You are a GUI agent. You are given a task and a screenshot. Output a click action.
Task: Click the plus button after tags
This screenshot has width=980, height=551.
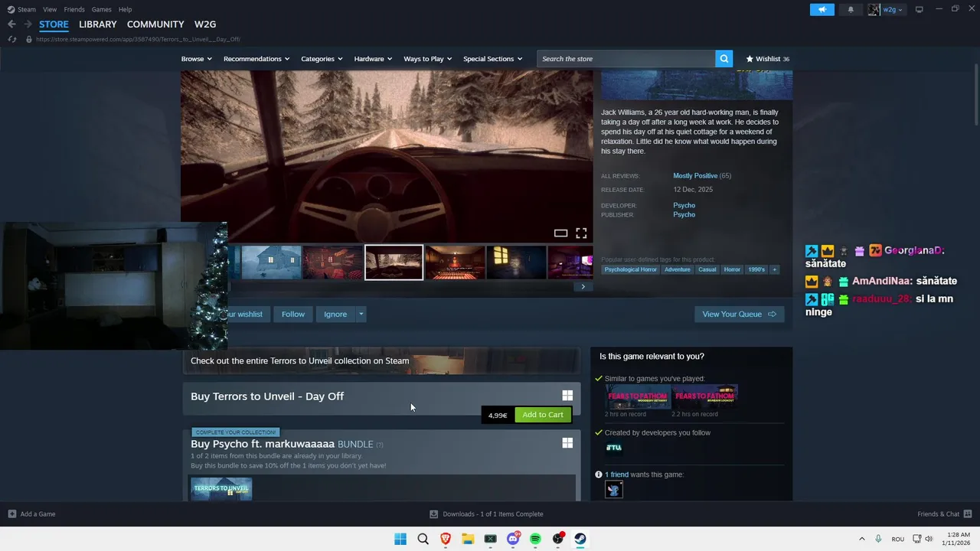(x=774, y=269)
